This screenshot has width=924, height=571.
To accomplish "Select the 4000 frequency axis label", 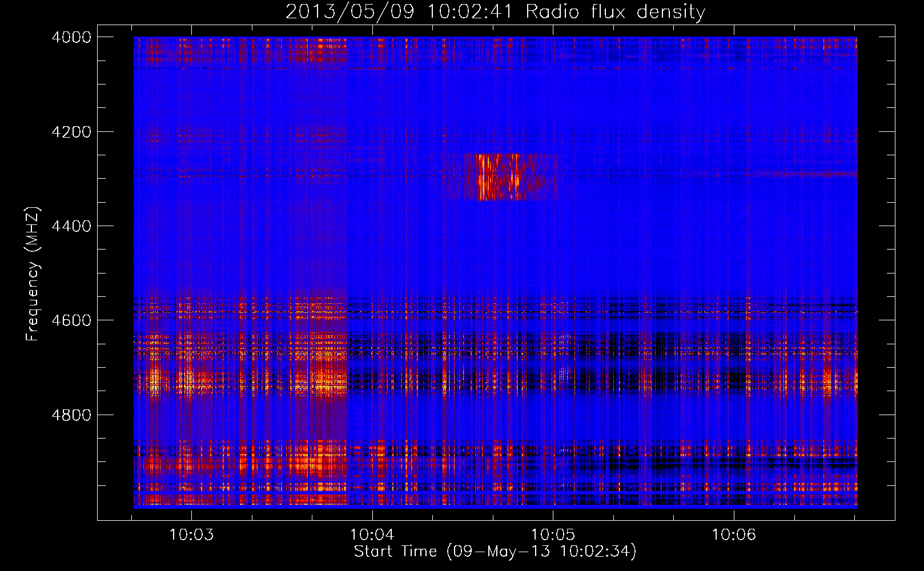I will [x=71, y=37].
